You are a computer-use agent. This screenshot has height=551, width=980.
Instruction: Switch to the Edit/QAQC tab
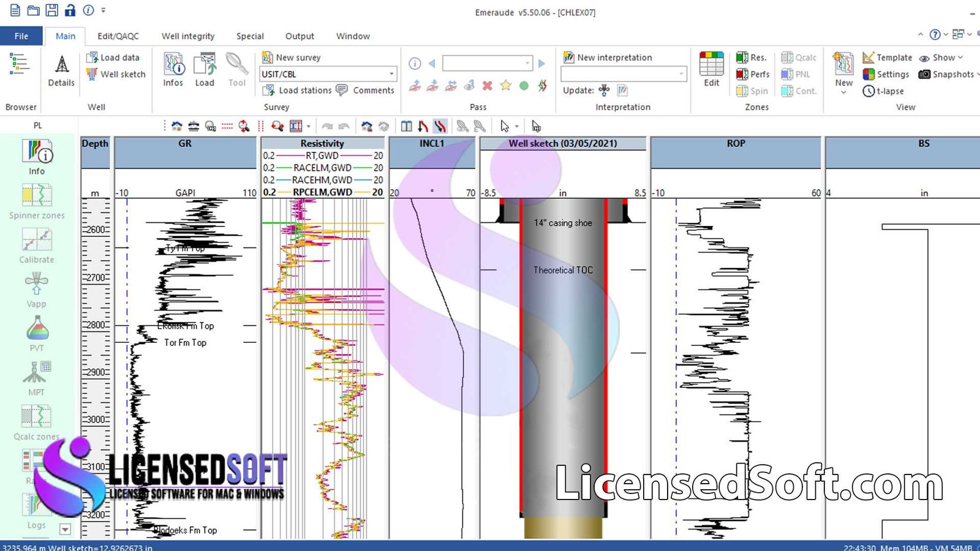pyautogui.click(x=118, y=36)
